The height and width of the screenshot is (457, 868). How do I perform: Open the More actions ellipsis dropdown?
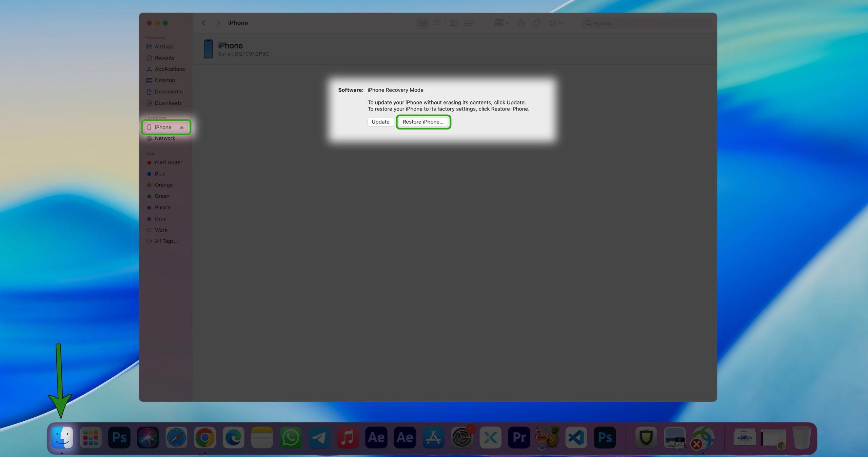[x=556, y=23]
